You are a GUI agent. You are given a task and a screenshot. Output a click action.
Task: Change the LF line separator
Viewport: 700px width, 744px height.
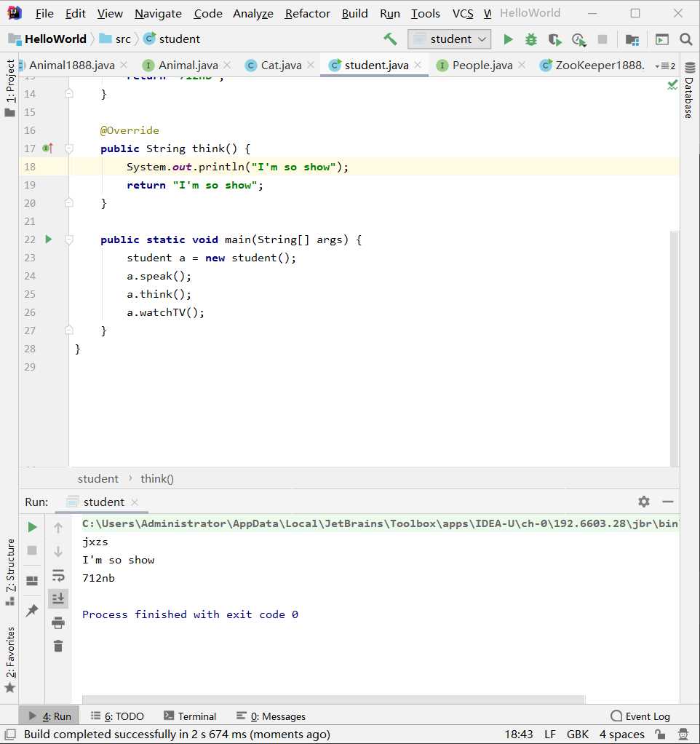click(549, 734)
